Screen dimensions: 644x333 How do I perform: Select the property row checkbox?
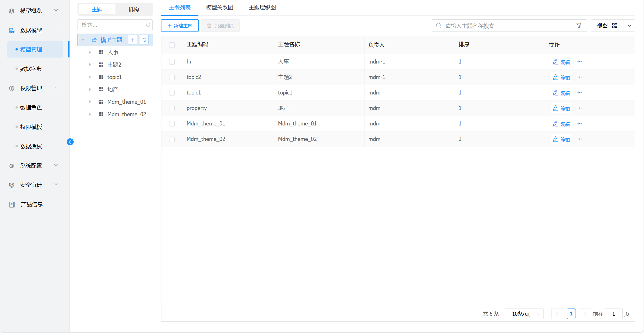pyautogui.click(x=172, y=108)
